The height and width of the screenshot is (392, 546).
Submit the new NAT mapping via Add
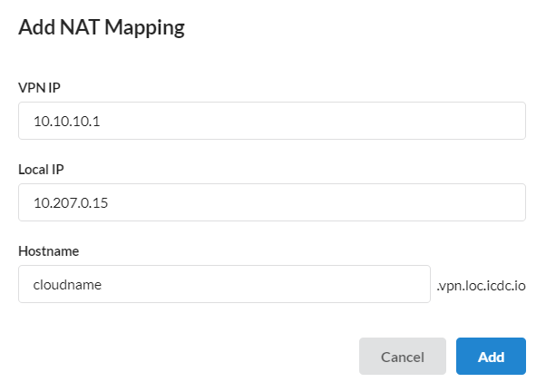point(491,357)
